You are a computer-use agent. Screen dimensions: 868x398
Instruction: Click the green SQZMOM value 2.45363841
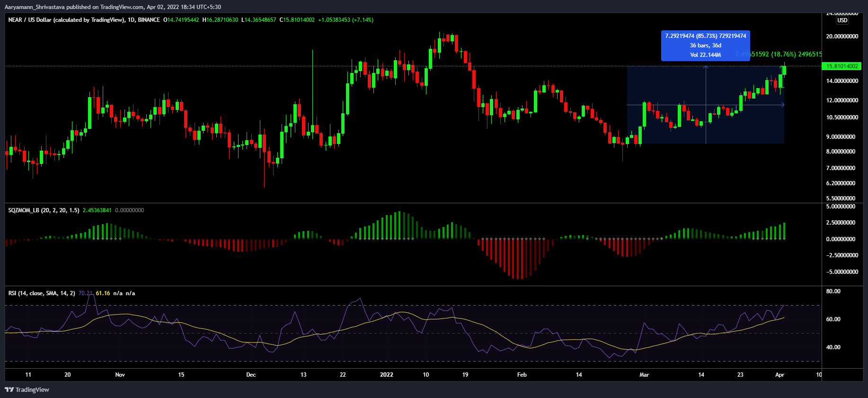click(97, 210)
